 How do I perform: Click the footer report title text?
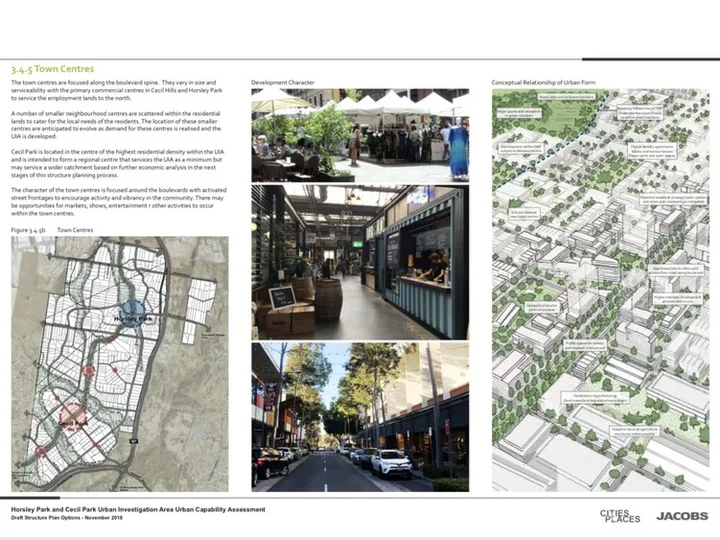click(138, 510)
